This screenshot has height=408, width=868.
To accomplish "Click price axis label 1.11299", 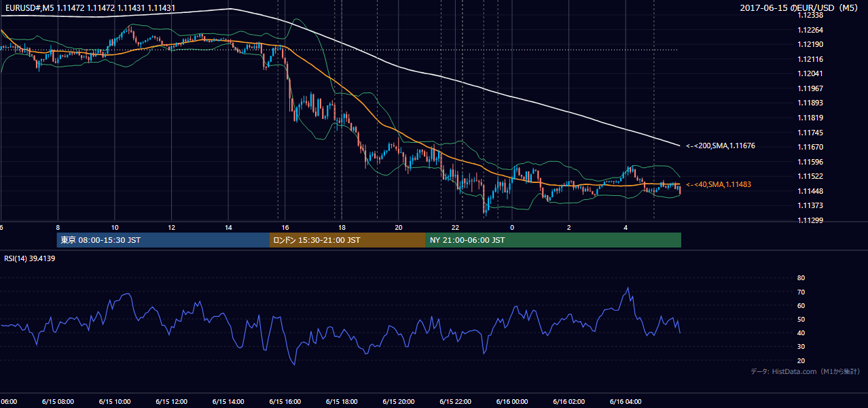I will pos(810,220).
